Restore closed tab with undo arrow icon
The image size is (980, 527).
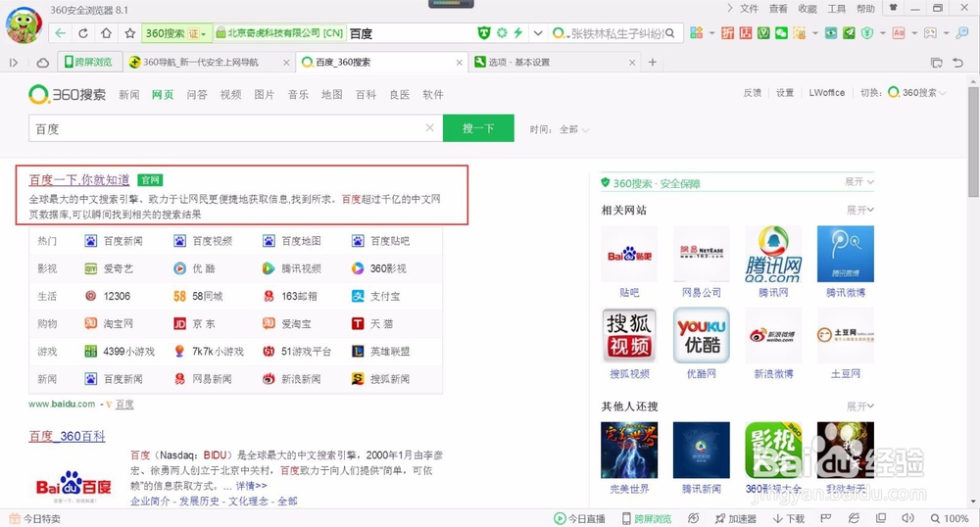pyautogui.click(x=957, y=63)
